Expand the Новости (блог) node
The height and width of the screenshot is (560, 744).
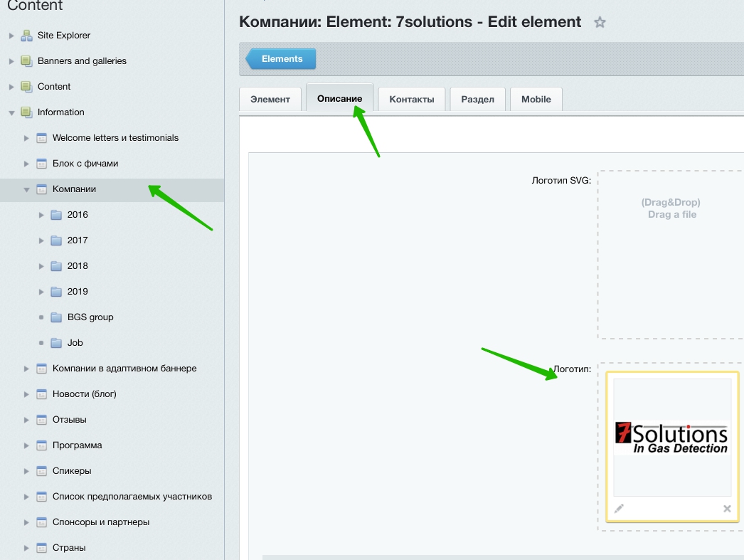click(x=26, y=394)
